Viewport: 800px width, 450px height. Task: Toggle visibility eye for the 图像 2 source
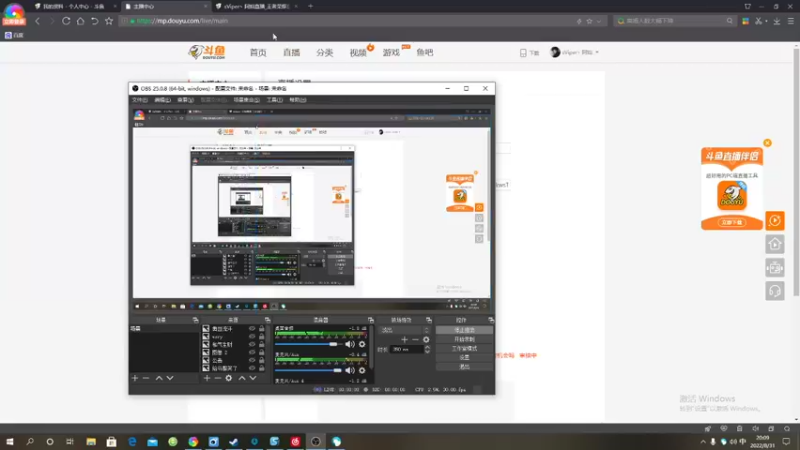tap(252, 352)
